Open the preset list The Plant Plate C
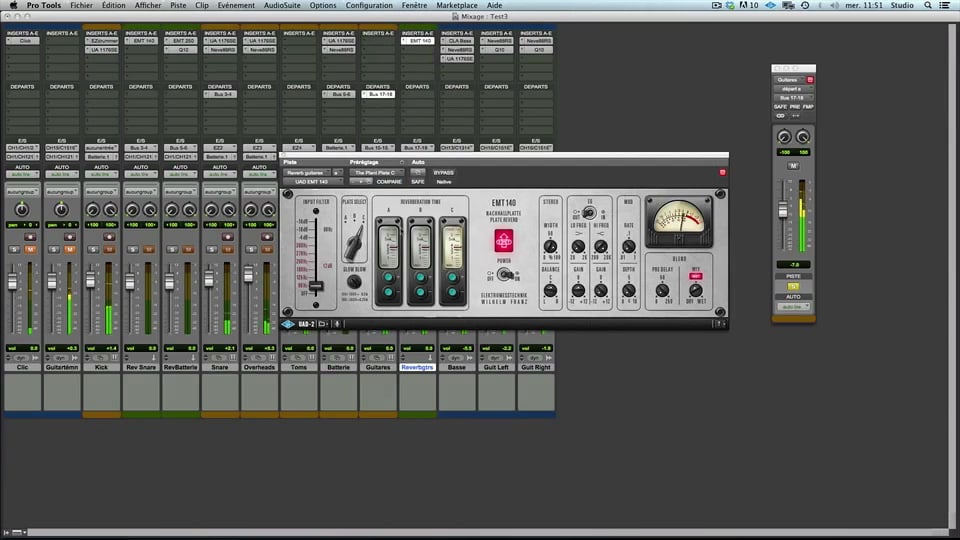960x540 pixels. [377, 173]
